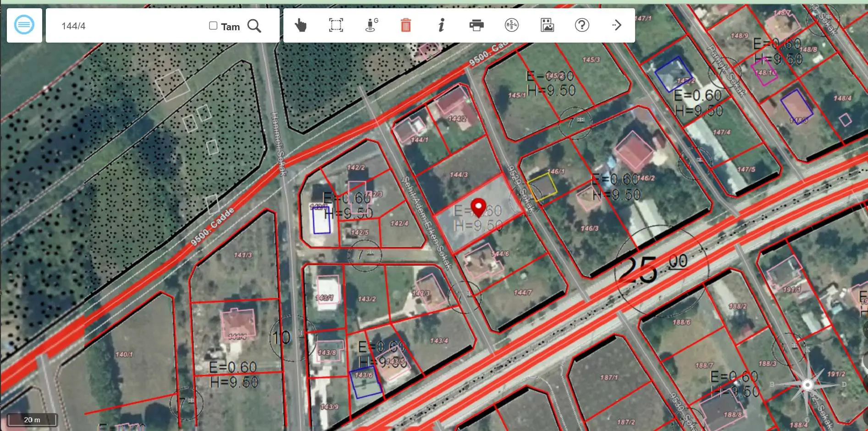Screen dimensions: 868x431
Task: Click the parcel label 141/3
Action: (x=243, y=255)
